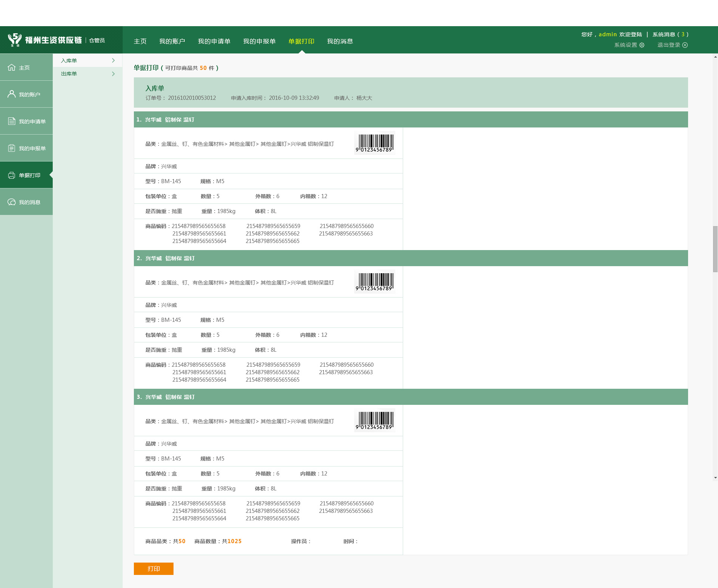Click the scrollbar up arrow
Viewport: 718px width, 588px height.
tap(715, 57)
